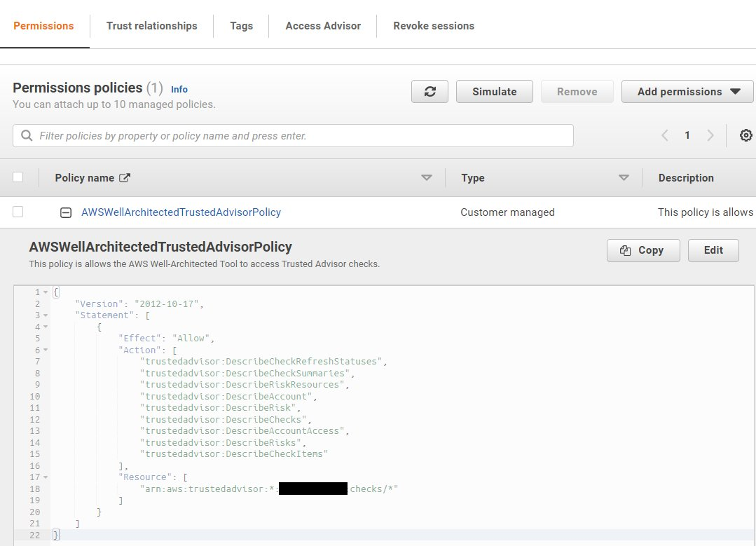The width and height of the screenshot is (756, 546).
Task: Collapse the AWSWellArchitectedTrustedAdvisorPolicy row minus icon
Action: click(66, 212)
